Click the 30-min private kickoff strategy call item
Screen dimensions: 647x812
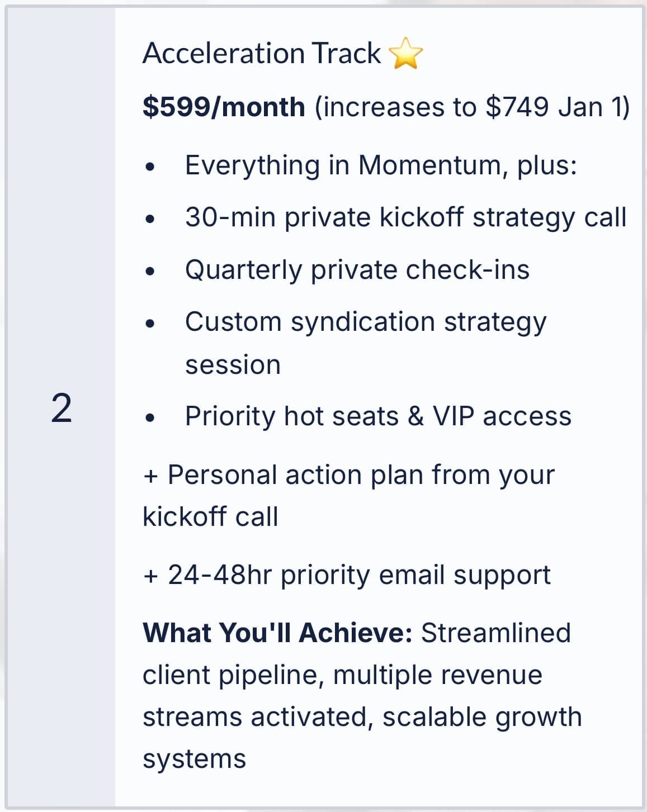pyautogui.click(x=405, y=217)
